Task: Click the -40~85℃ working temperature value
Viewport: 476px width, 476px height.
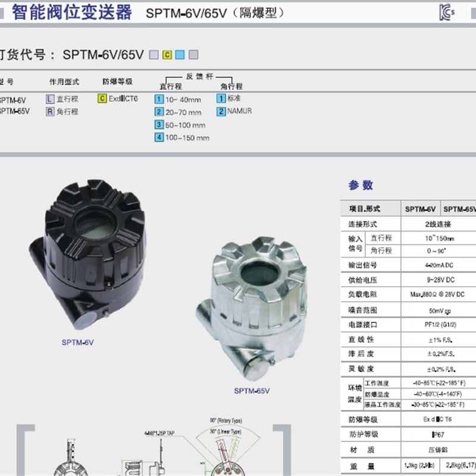Action: [439, 383]
